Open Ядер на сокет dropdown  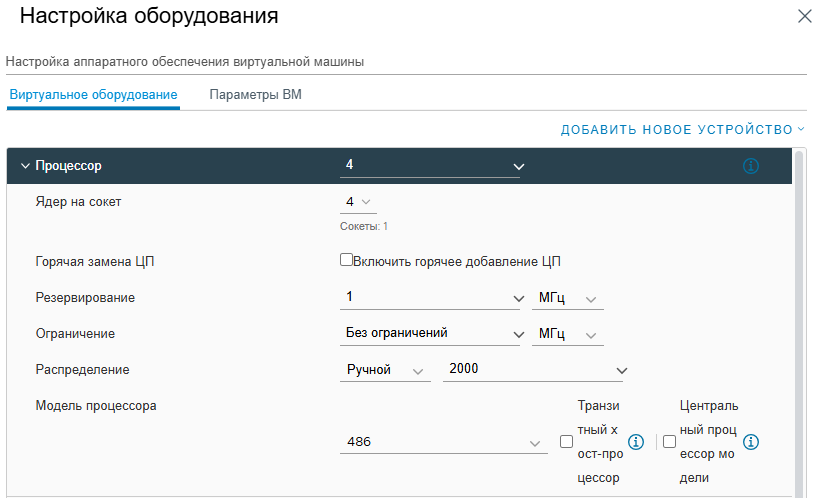[358, 202]
